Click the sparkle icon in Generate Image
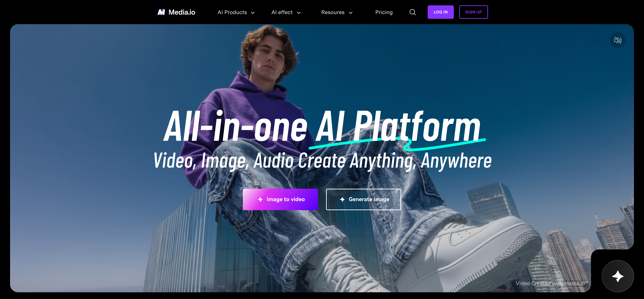Image resolution: width=644 pixels, height=299 pixels. 342,199
